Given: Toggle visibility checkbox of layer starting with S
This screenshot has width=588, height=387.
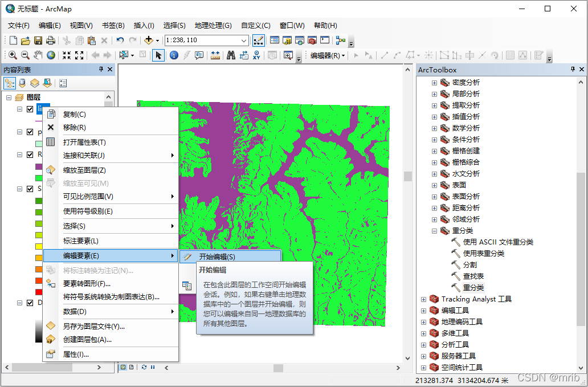Looking at the screenshot, I should click(30, 189).
